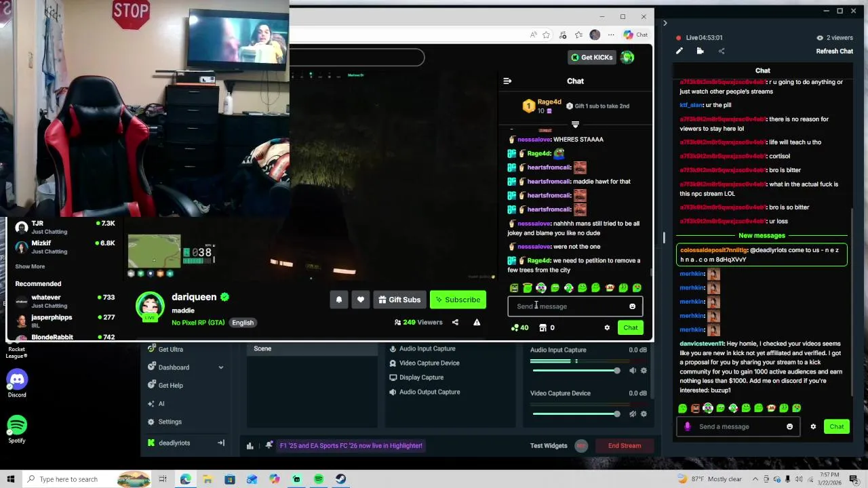Expand the pinned gift leaderboard arrow
This screenshot has height=488, width=868.
pos(575,125)
